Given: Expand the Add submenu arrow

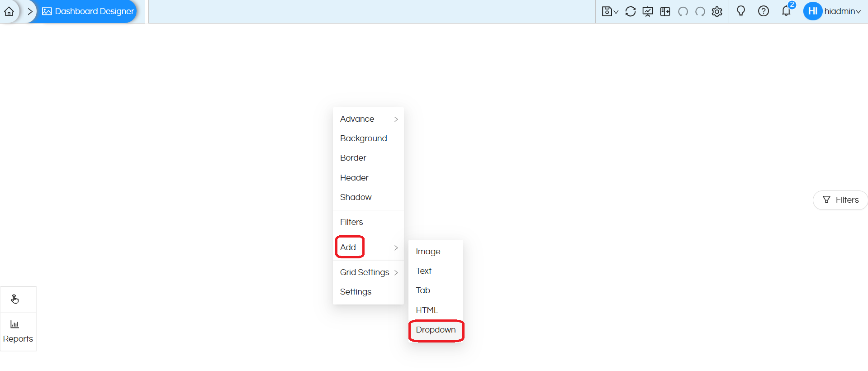Looking at the screenshot, I should pos(396,248).
